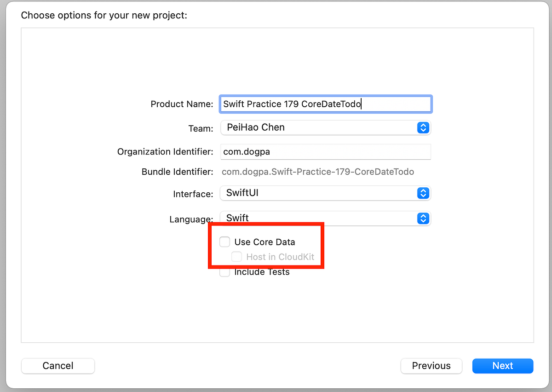This screenshot has height=392, width=552.
Task: Enable the Host in CloudKit checkbox
Action: click(x=236, y=257)
